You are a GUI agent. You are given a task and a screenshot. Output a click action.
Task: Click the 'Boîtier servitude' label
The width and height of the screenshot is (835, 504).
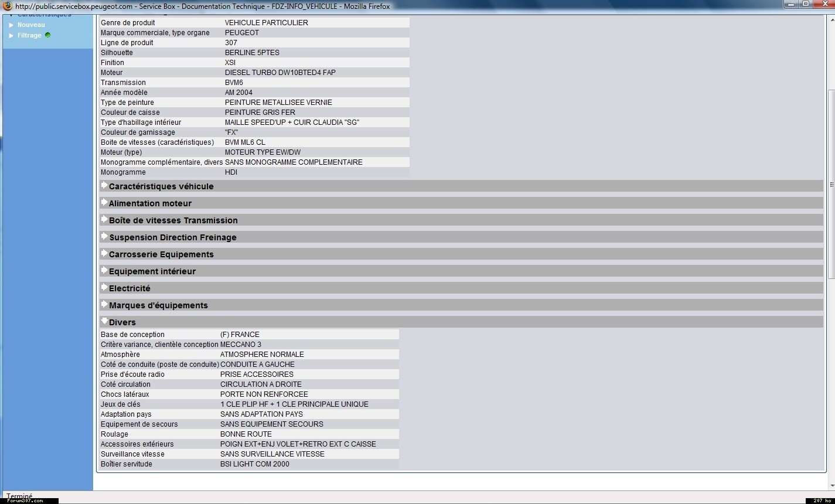coord(127,464)
